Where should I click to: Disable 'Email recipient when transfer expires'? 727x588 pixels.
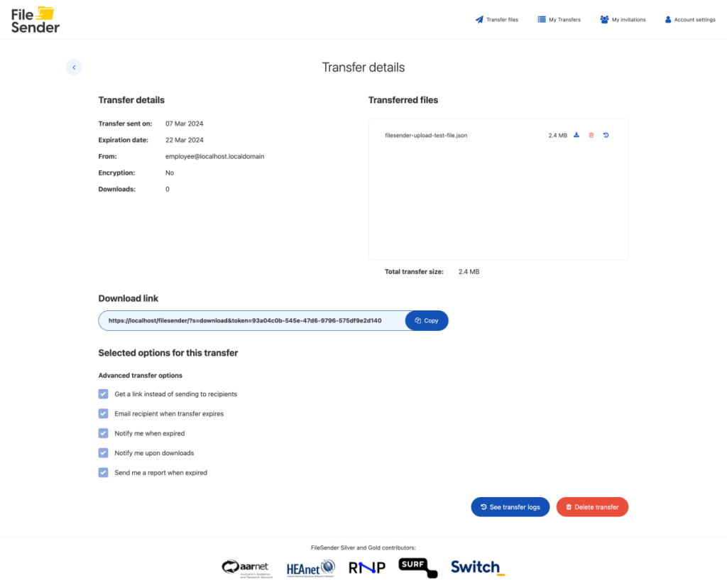(x=103, y=413)
